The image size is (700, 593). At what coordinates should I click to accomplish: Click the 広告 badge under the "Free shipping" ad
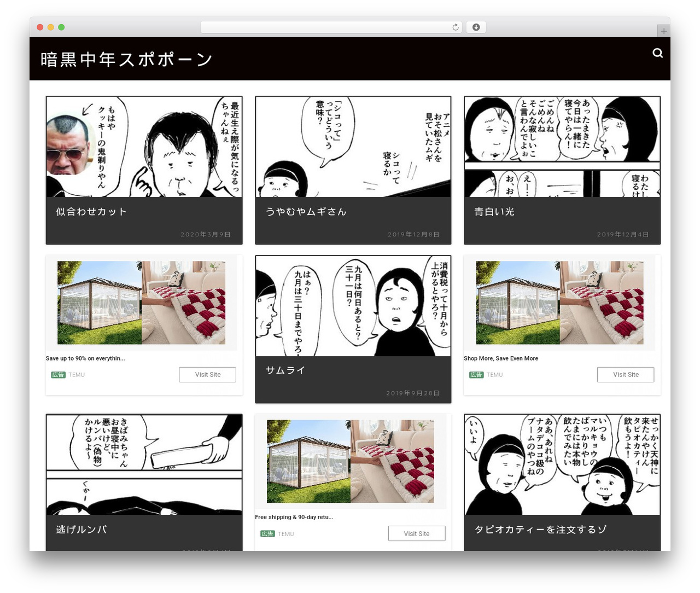(267, 534)
